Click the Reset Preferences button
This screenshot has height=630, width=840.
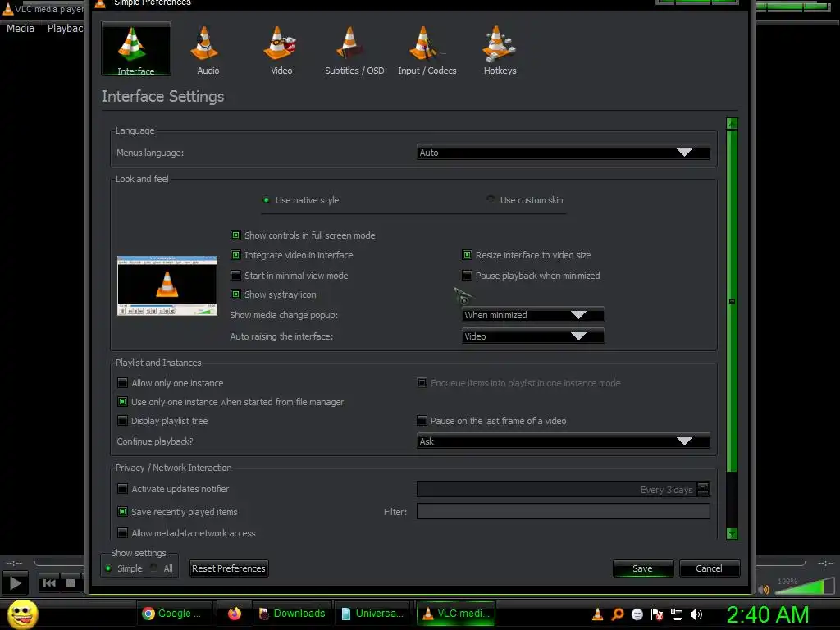[229, 568]
